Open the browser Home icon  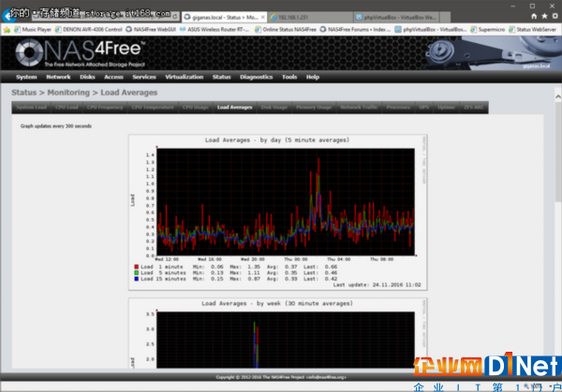click(534, 16)
